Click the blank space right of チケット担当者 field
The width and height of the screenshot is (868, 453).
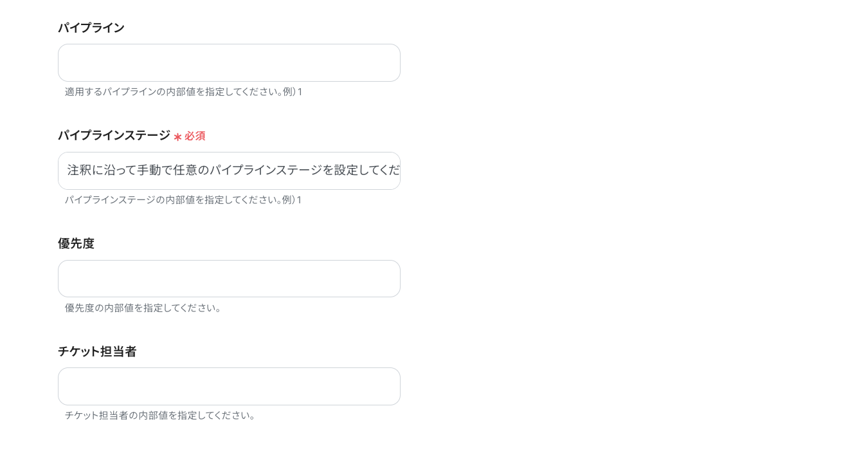pos(579,387)
